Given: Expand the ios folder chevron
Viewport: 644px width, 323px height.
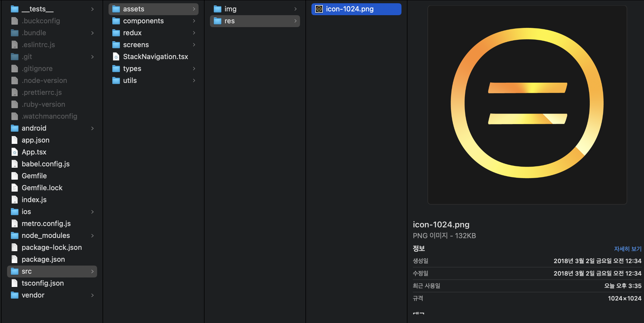Looking at the screenshot, I should point(93,212).
